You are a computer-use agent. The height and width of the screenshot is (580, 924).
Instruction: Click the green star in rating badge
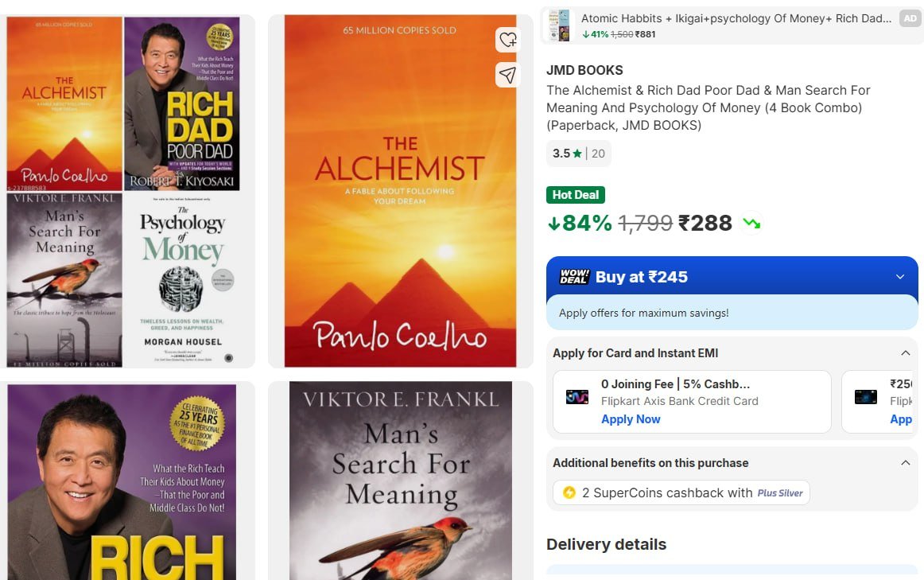[x=577, y=154]
